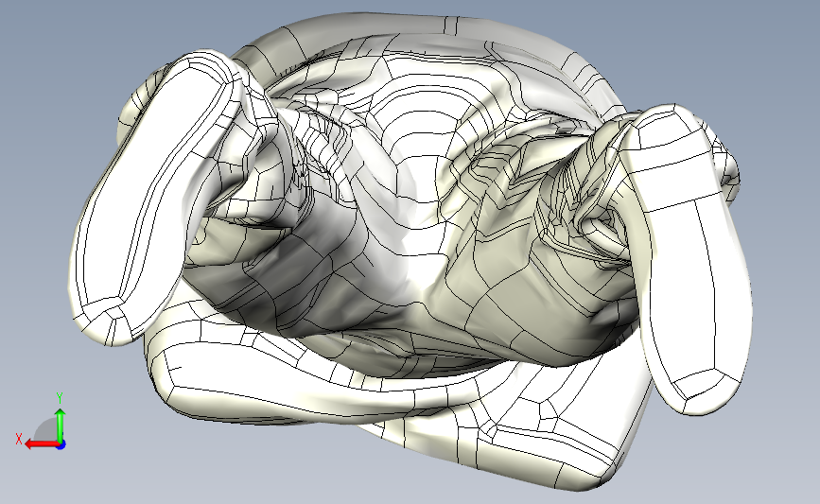Click the green Y axis arrow of the triad
Image resolution: width=820 pixels, height=504 pixels.
click(61, 426)
